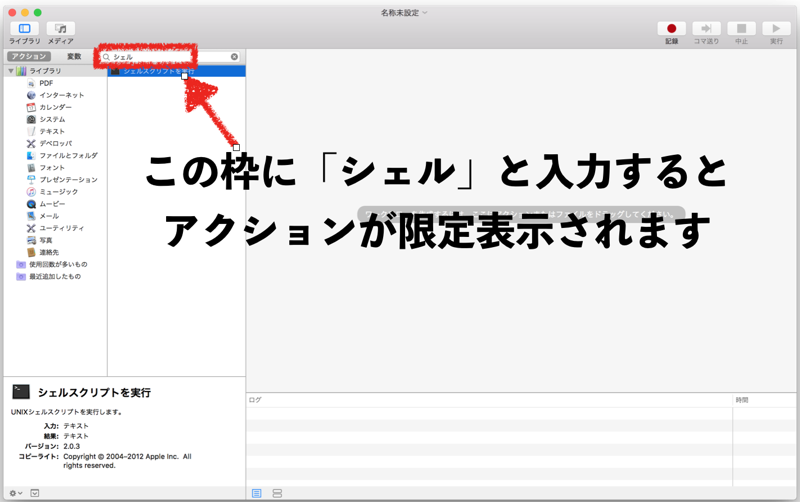
Task: Click the terminal icon in description pane
Action: click(21, 392)
